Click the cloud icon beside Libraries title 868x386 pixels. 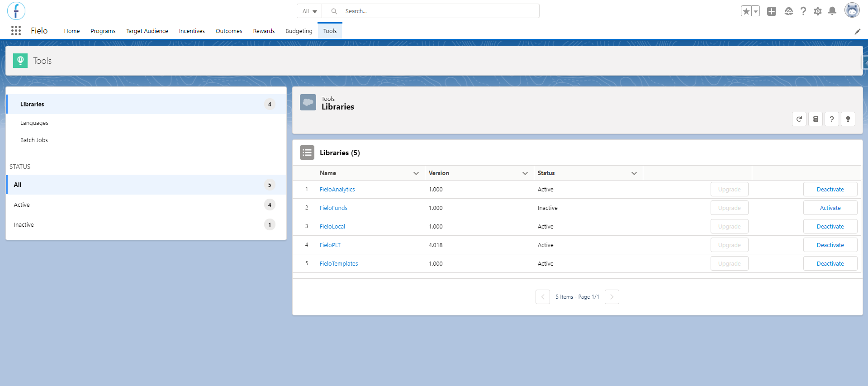308,102
